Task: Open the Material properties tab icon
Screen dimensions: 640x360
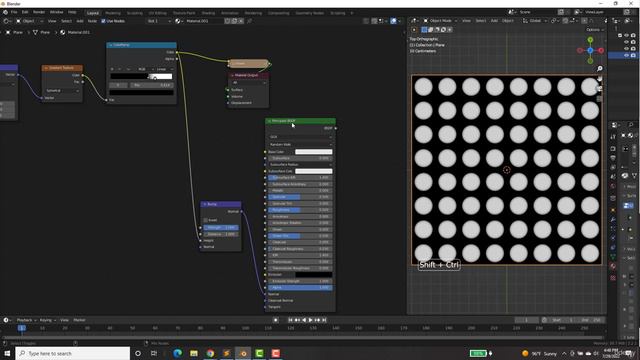Action: click(x=613, y=266)
